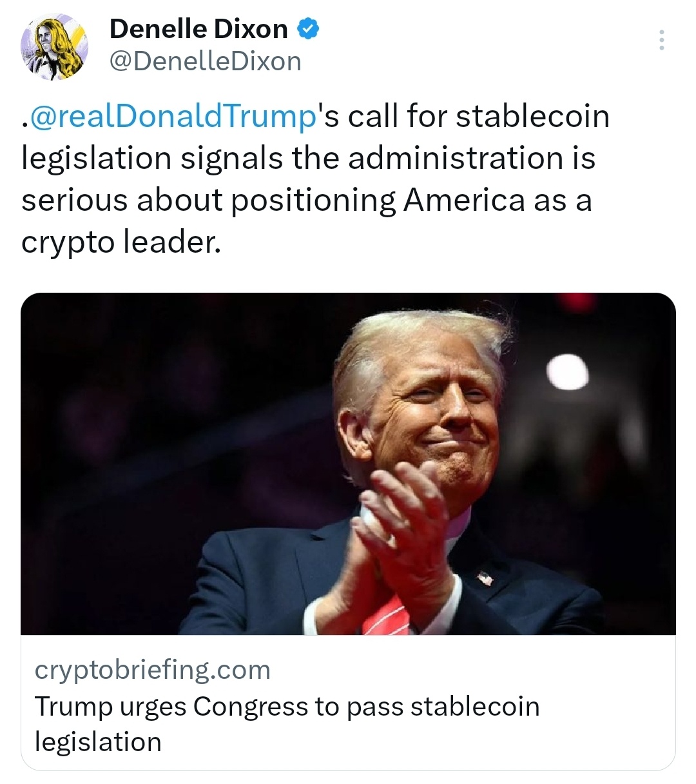696x784 pixels.
Task: Click the red tie in the photo
Action: 387,615
